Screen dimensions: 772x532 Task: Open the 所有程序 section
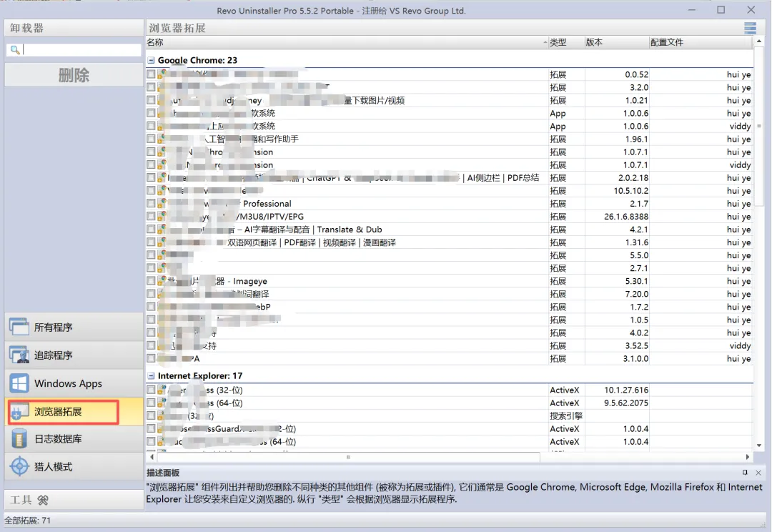click(74, 327)
